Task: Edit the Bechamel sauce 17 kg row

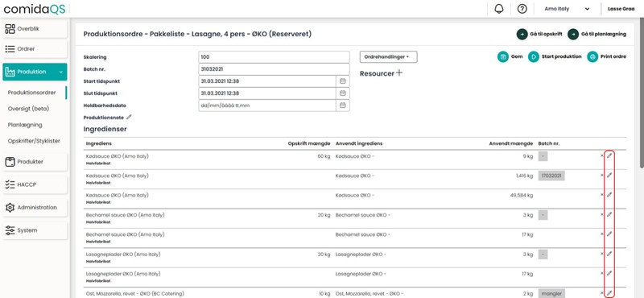Action: tap(609, 234)
